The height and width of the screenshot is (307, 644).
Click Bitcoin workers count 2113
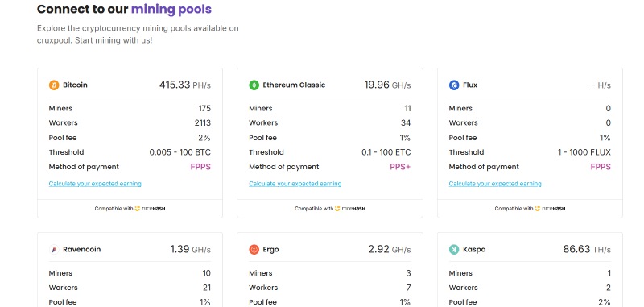pos(203,123)
